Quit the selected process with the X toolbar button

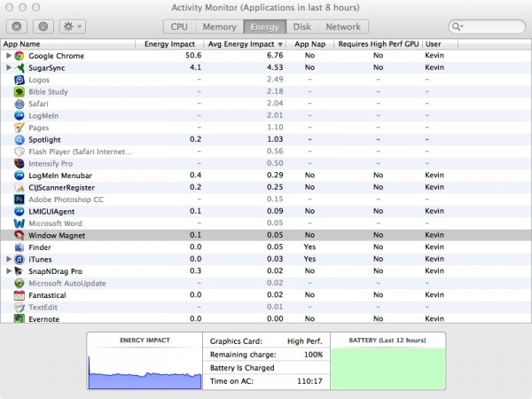pyautogui.click(x=17, y=27)
